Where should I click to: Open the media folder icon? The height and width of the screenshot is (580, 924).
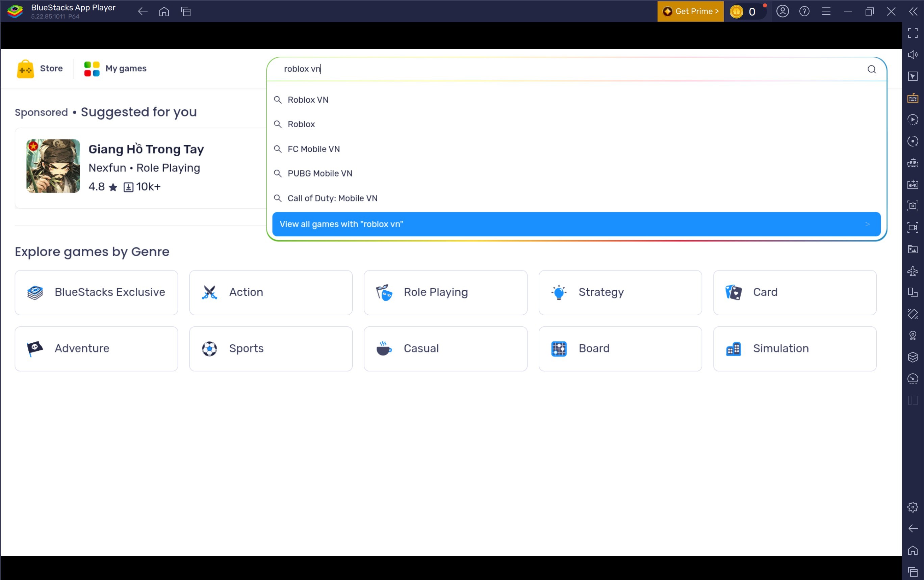(x=913, y=249)
